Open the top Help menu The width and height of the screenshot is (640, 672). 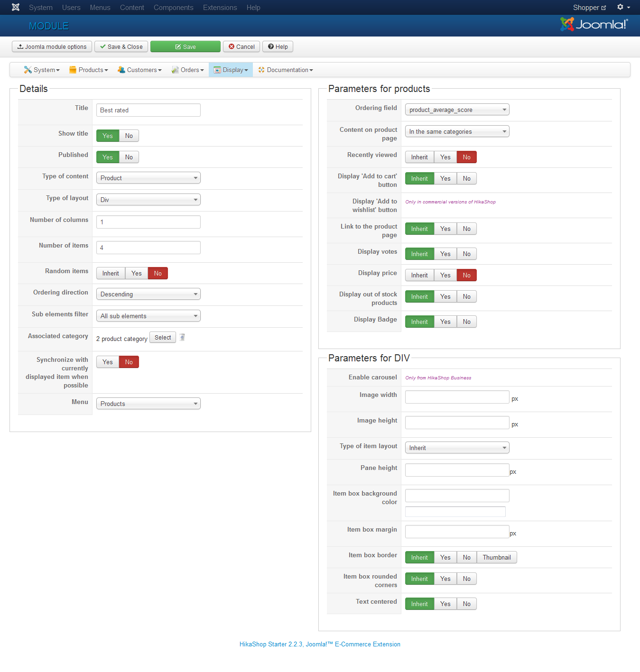coord(253,8)
